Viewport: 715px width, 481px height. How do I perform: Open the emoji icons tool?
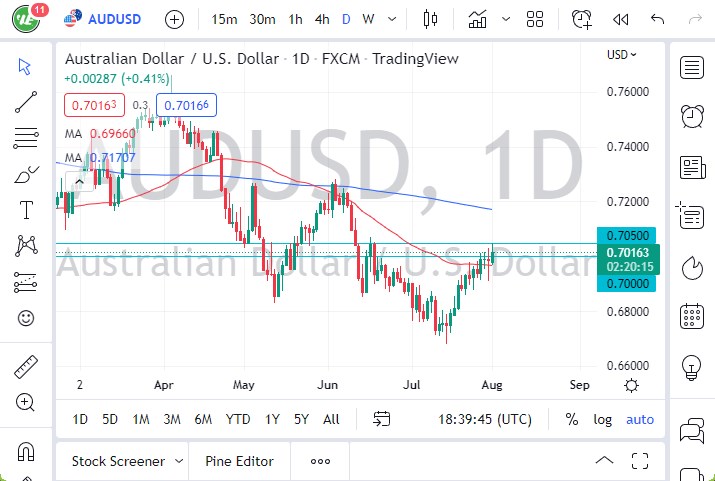(26, 318)
